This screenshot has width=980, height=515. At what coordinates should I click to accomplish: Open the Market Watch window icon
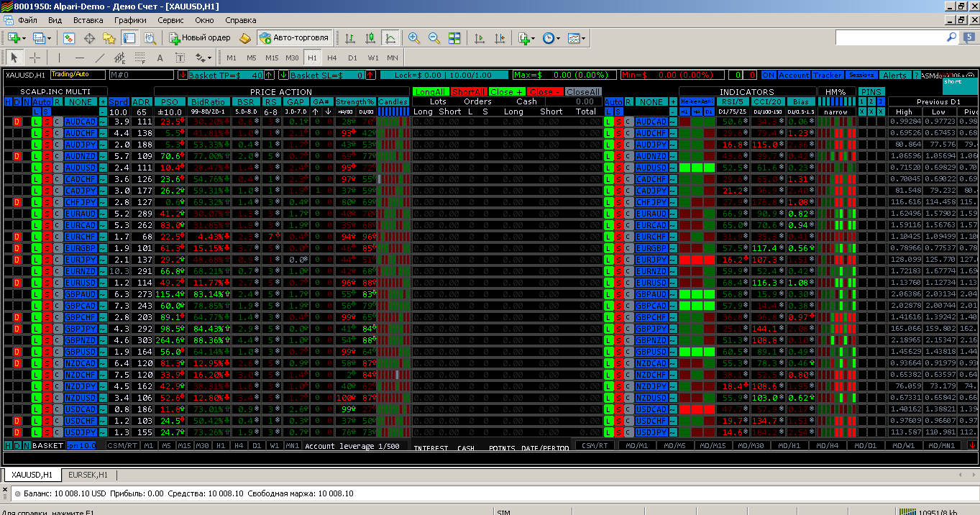(x=69, y=38)
